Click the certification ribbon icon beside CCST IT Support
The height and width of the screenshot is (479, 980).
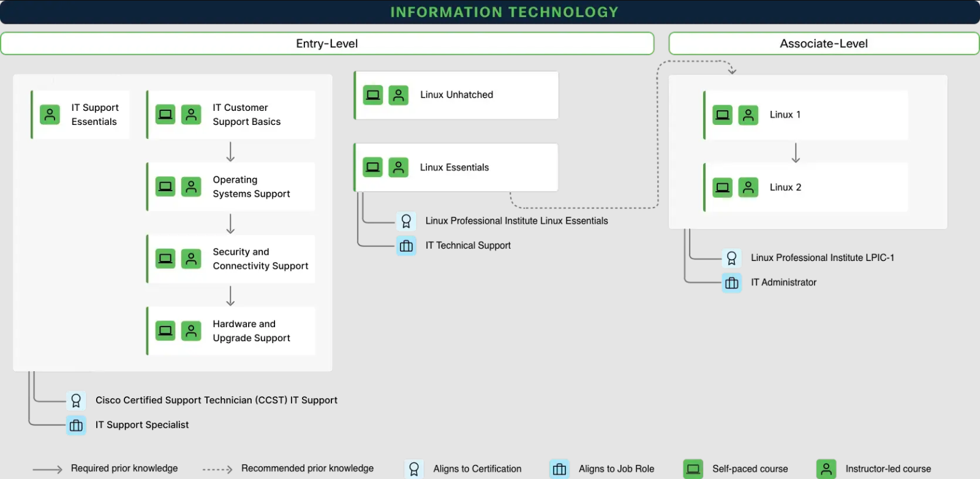tap(76, 401)
